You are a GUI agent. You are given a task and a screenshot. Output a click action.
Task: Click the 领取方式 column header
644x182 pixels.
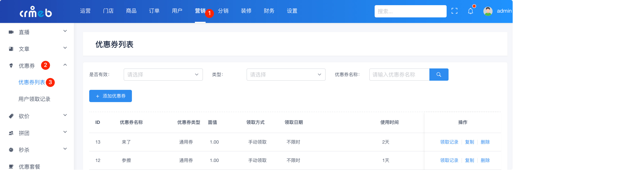click(255, 122)
